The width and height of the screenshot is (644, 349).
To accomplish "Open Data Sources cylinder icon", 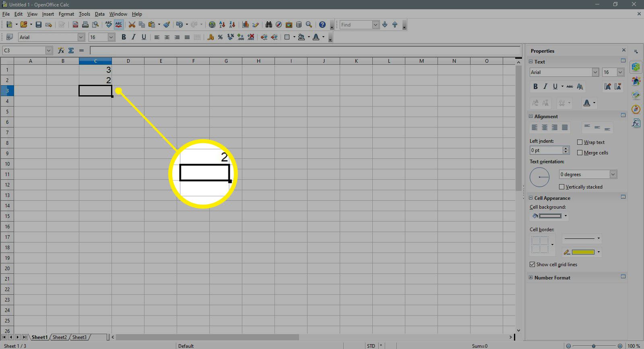I will 299,25.
